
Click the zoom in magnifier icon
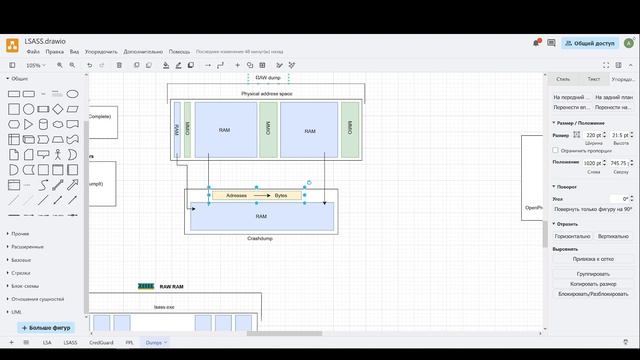[x=60, y=65]
